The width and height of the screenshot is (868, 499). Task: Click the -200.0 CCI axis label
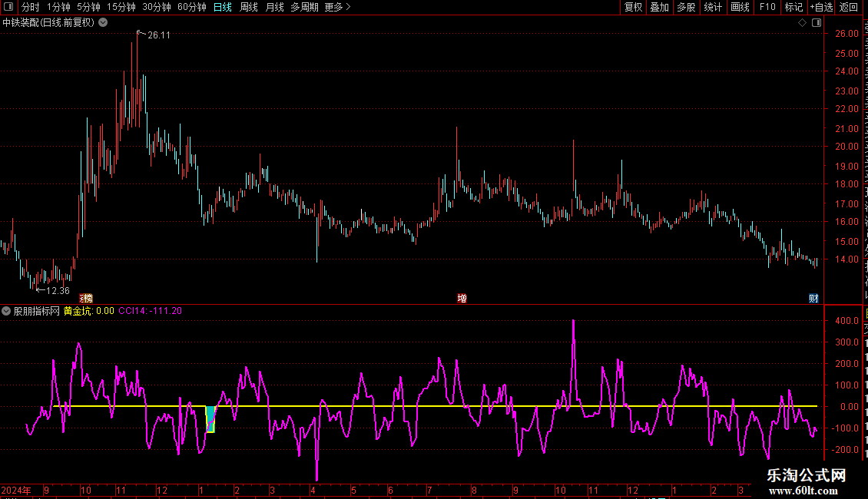pos(846,449)
